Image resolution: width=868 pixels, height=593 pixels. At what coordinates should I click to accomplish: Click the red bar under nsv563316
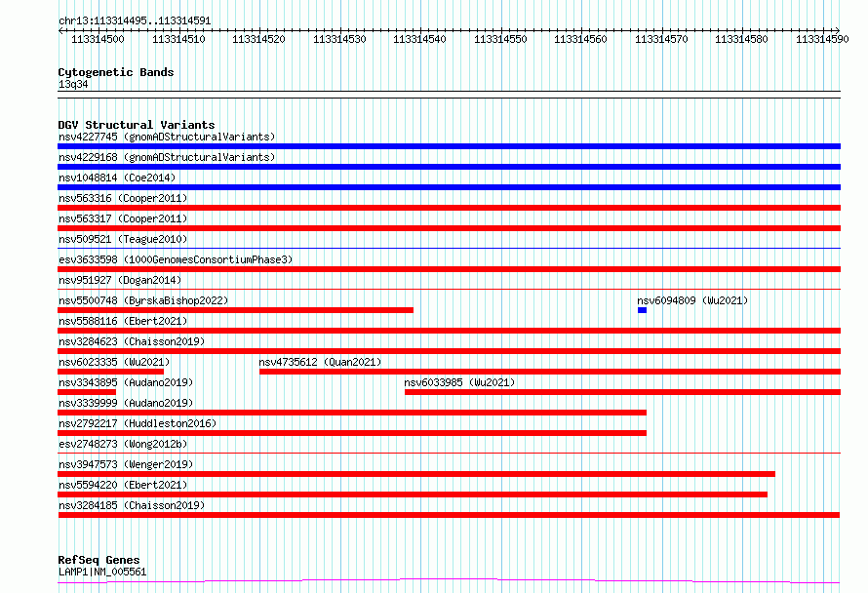click(x=449, y=208)
